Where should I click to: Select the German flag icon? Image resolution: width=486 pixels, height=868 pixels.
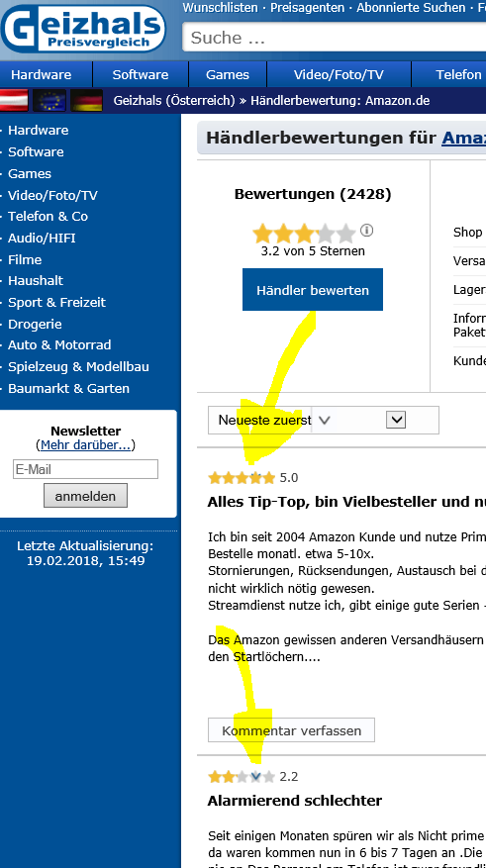(x=86, y=100)
